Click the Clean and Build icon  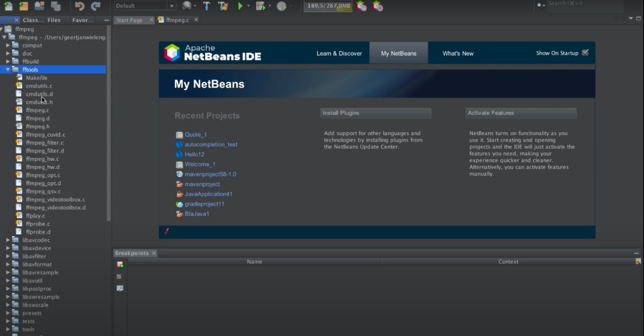[223, 6]
